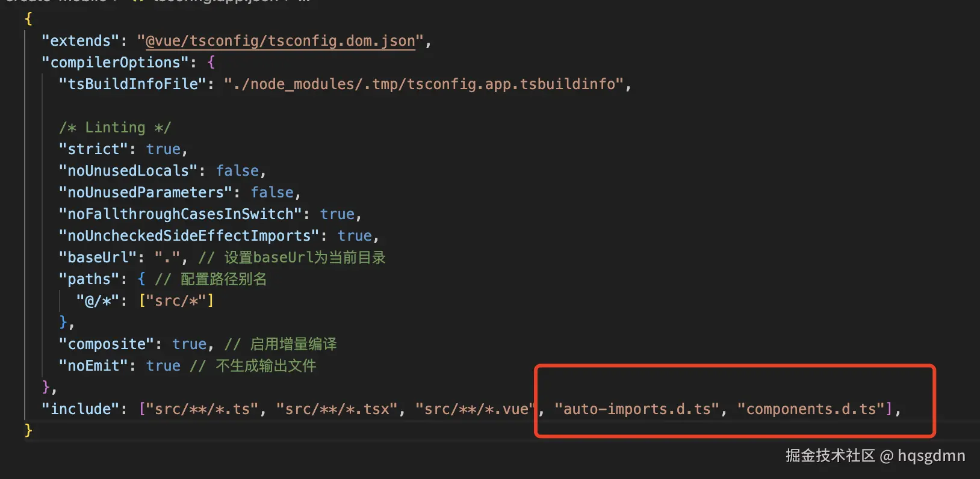Click the "noUncheckedSideEffectImports" key
The width and height of the screenshot is (980, 479).
coord(188,236)
